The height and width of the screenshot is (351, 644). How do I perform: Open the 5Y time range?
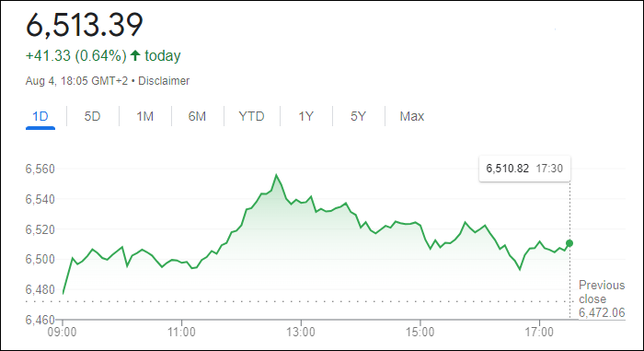358,116
